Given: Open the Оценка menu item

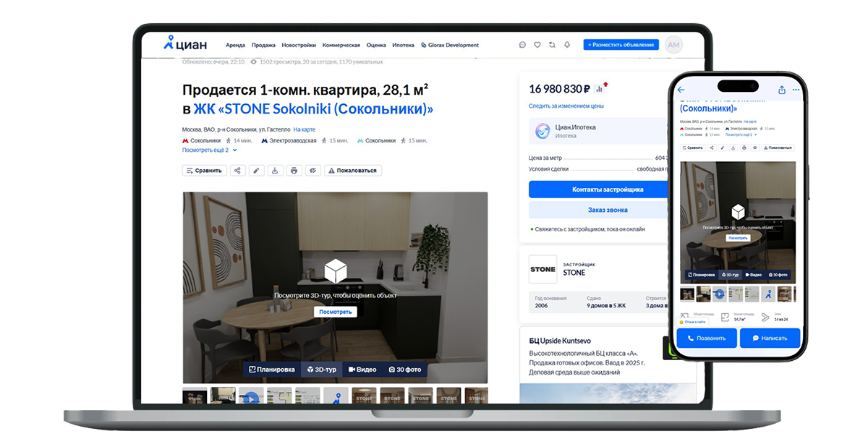Looking at the screenshot, I should click(x=376, y=45).
